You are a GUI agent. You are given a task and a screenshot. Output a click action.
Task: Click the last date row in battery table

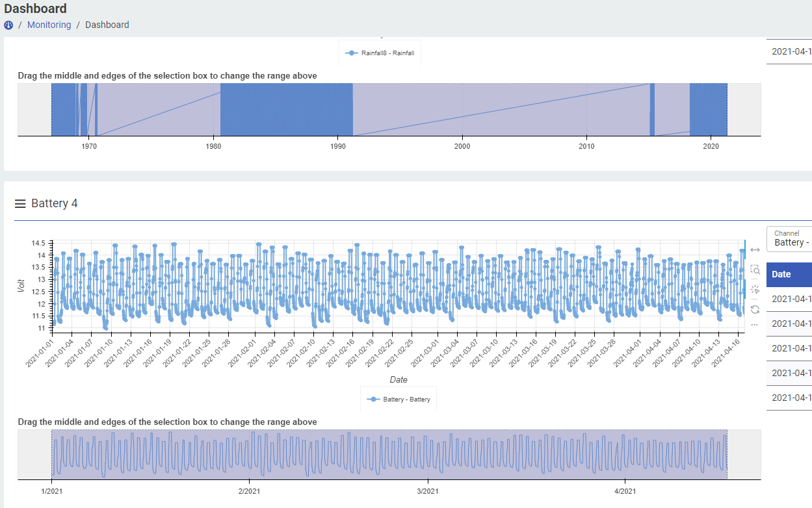click(789, 398)
